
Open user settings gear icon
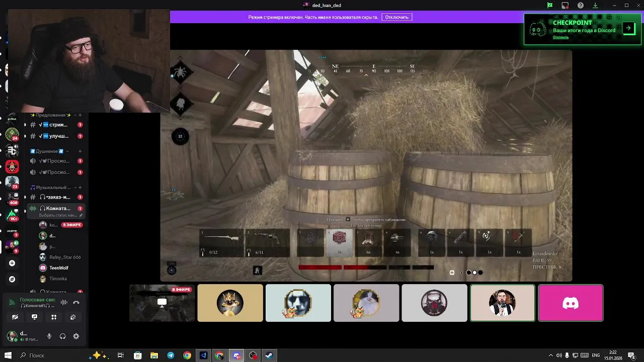76,336
